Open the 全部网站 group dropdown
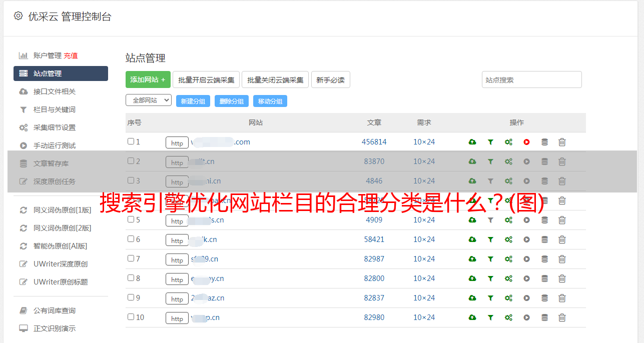 (149, 100)
